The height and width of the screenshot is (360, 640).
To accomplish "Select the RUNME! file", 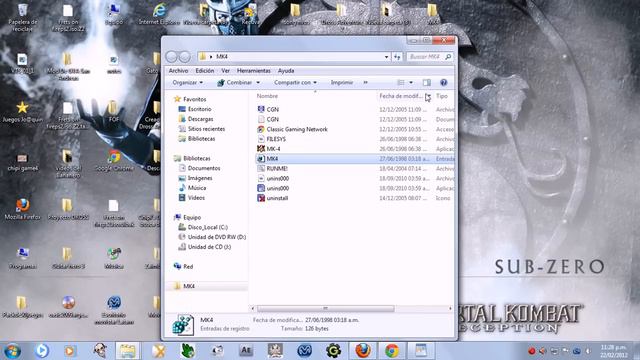I will pos(277,169).
